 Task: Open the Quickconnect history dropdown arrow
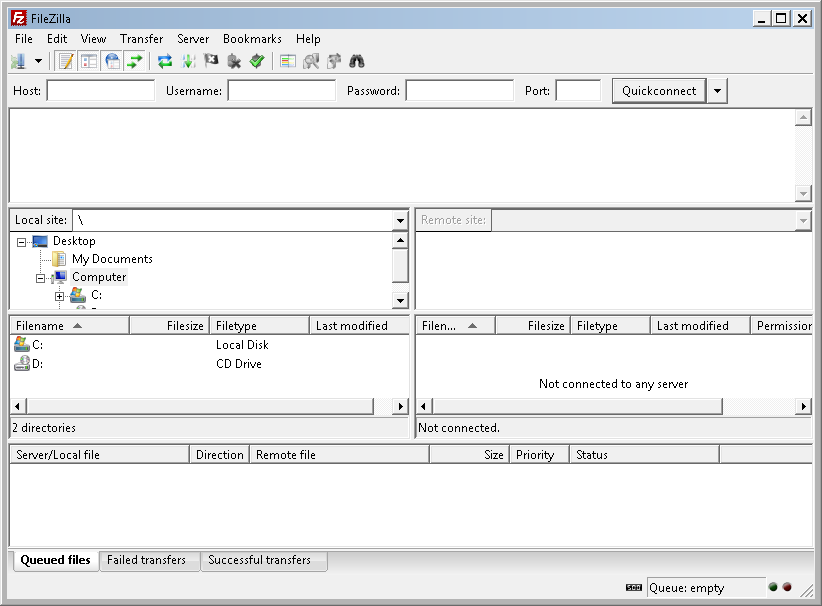[x=717, y=91]
